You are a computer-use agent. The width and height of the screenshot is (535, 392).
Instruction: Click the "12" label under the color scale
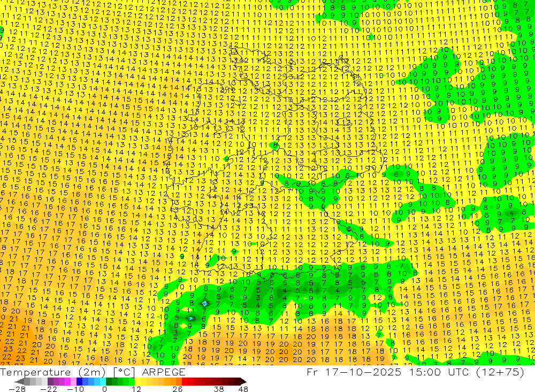tap(136, 389)
